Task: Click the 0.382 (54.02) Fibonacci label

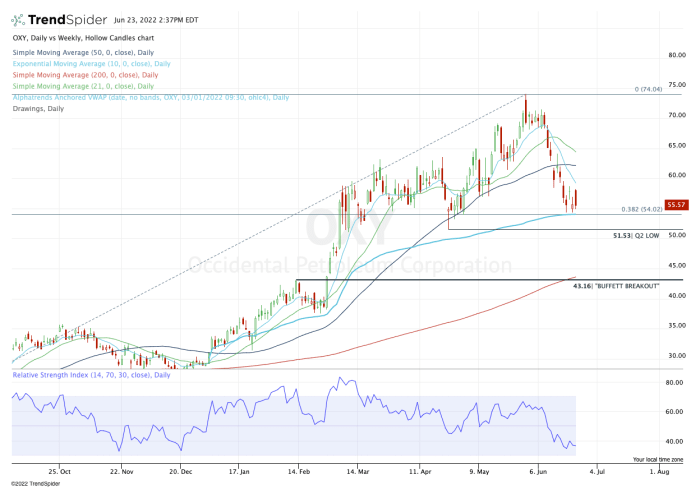Action: tap(642, 209)
